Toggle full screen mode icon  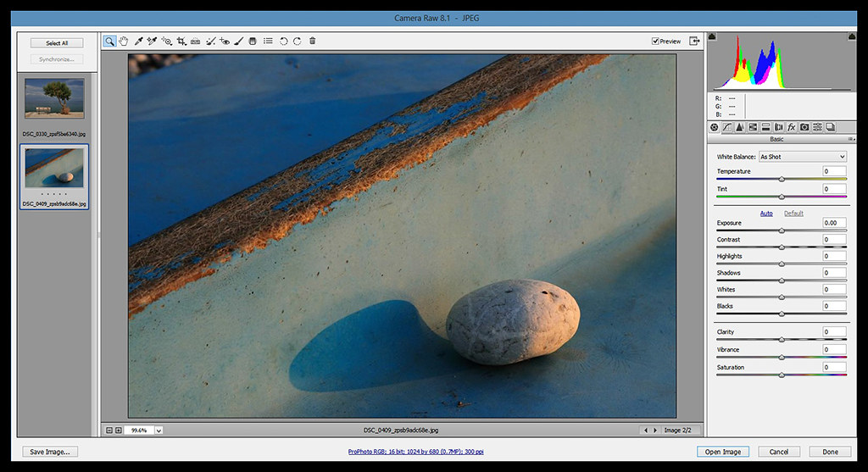(x=695, y=41)
